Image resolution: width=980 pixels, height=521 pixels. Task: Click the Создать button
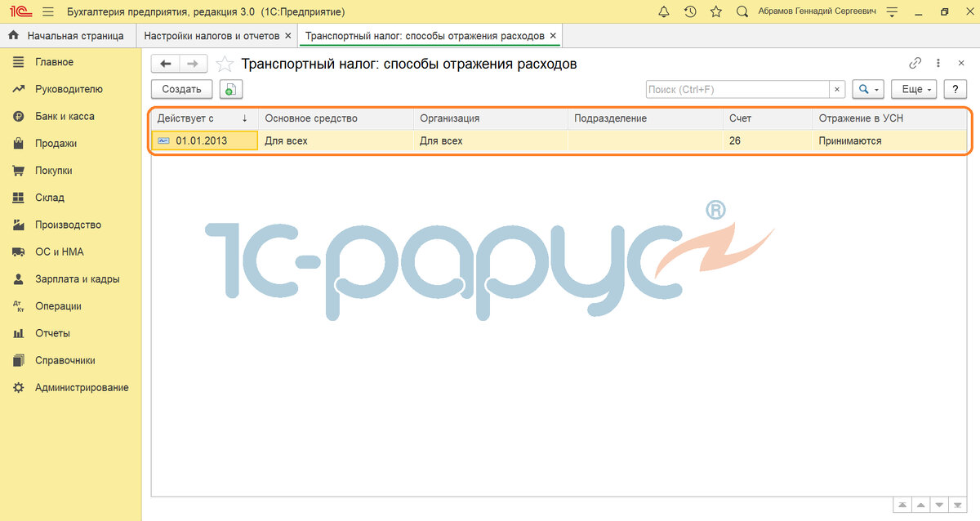182,89
